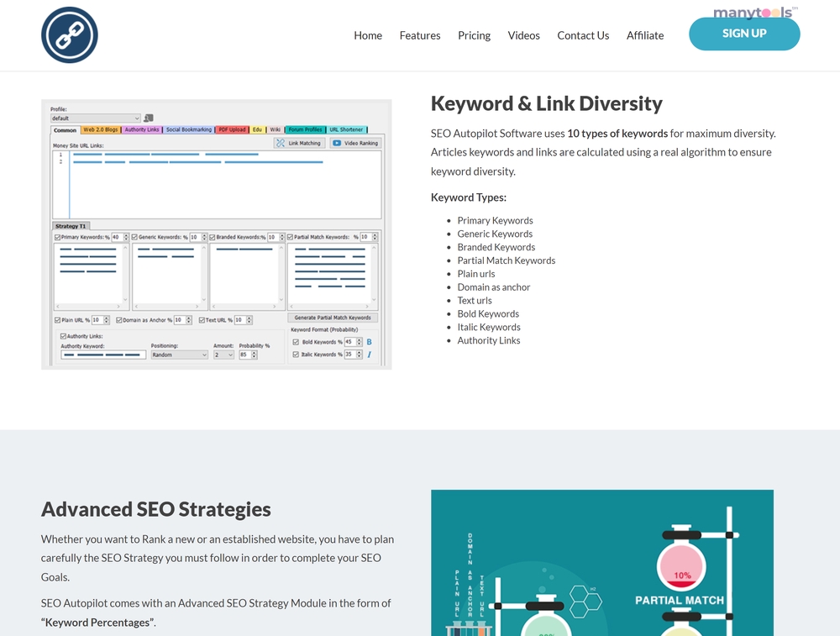Screen dimensions: 840x636
Task: Click the Plain URL percent spinner
Action: (x=100, y=320)
